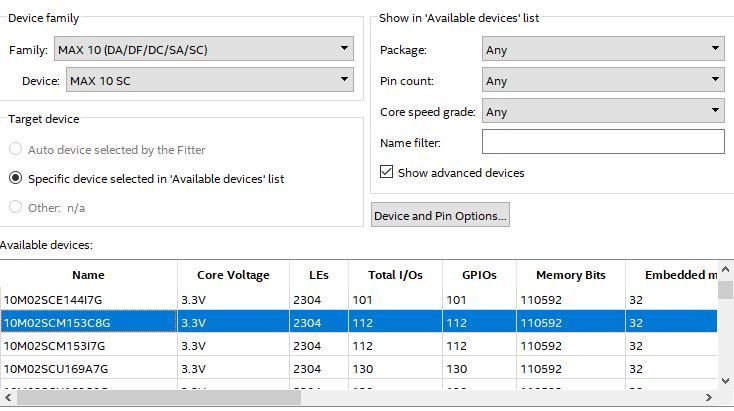This screenshot has width=734, height=411.
Task: Sort by the Name column header
Action: pos(88,275)
